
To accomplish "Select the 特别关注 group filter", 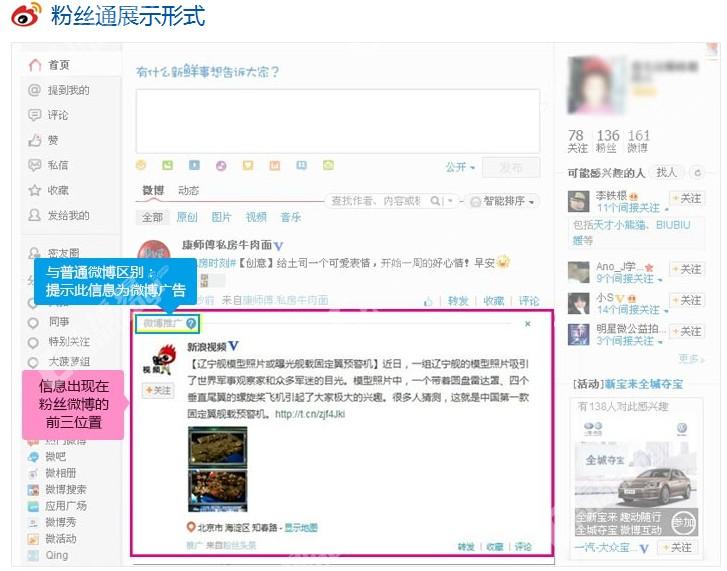I will pos(69,342).
